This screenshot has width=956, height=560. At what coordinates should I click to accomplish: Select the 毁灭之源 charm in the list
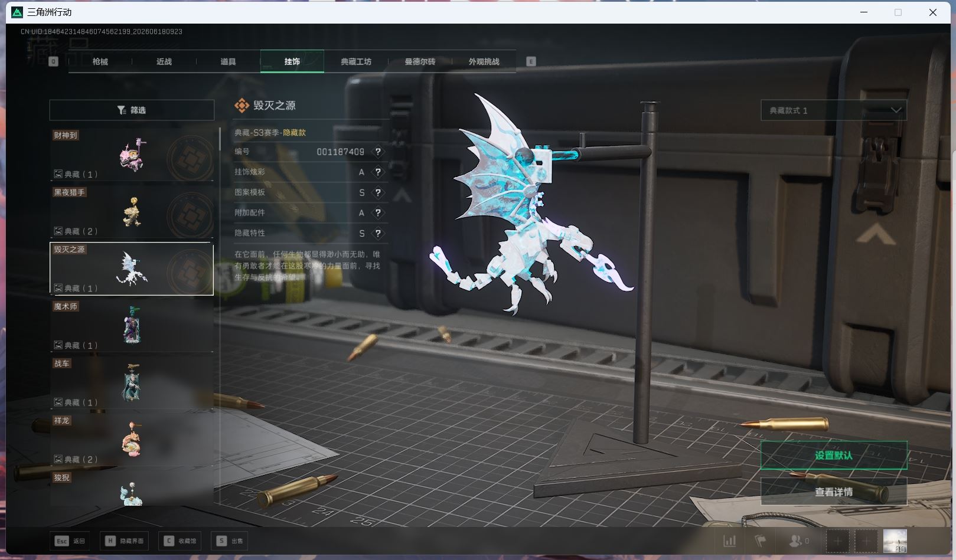pos(132,268)
